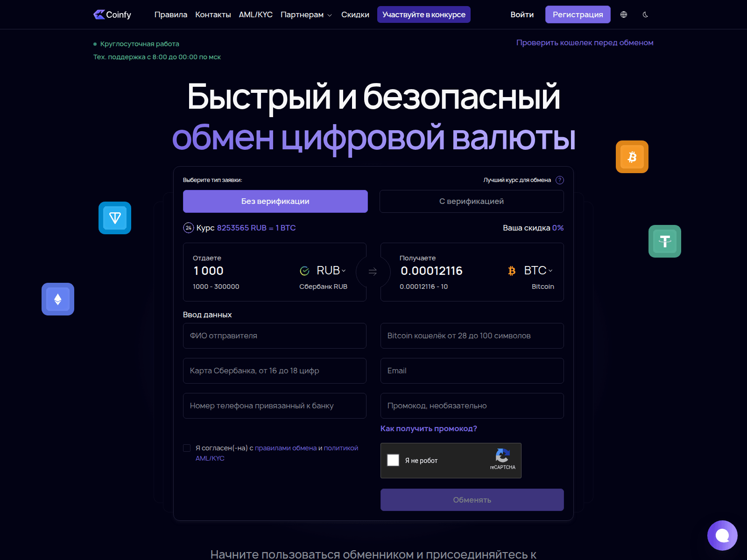Open the Coinfy logo home link

pyautogui.click(x=112, y=14)
